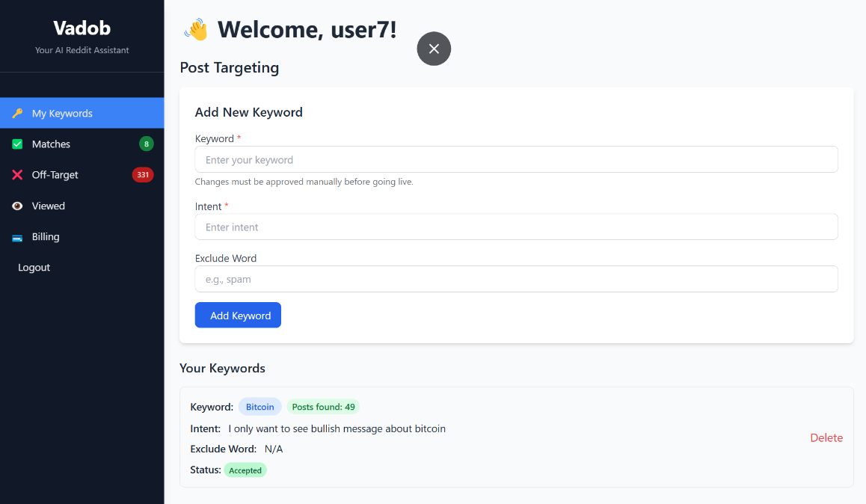Click the Logout link in sidebar

(x=34, y=268)
